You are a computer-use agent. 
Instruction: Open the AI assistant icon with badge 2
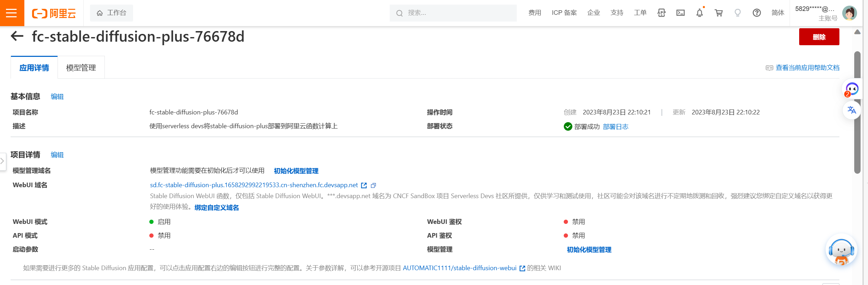click(852, 89)
